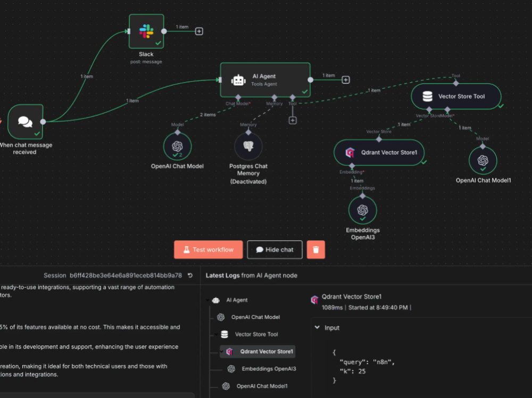Add a tool under the AI Agent Tool connector
The height and width of the screenshot is (398, 532).
pos(293,120)
